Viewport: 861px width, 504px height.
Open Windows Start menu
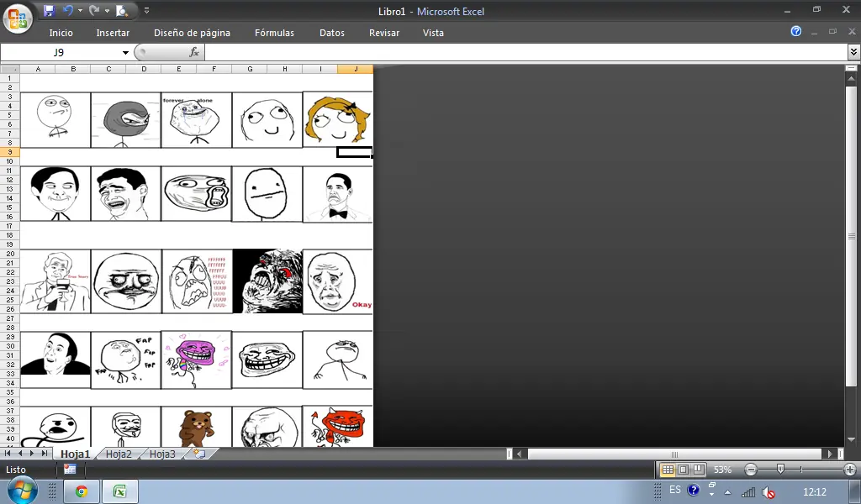(x=22, y=490)
